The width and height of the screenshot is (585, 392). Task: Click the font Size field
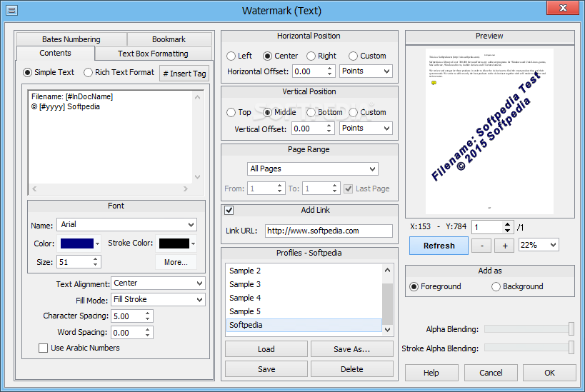74,262
